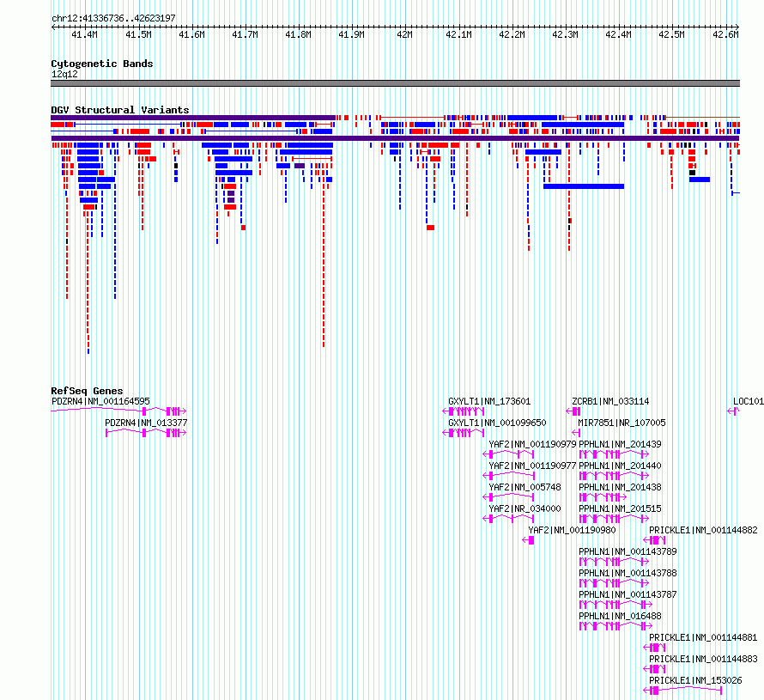Click PPHLN1|NM_201515 transcript label
764x700 pixels.
tap(620, 508)
